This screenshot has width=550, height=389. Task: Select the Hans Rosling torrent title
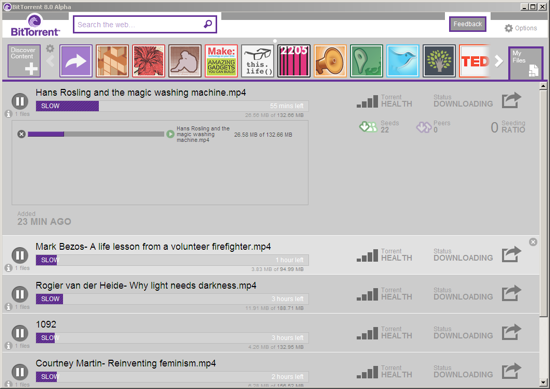pyautogui.click(x=141, y=93)
